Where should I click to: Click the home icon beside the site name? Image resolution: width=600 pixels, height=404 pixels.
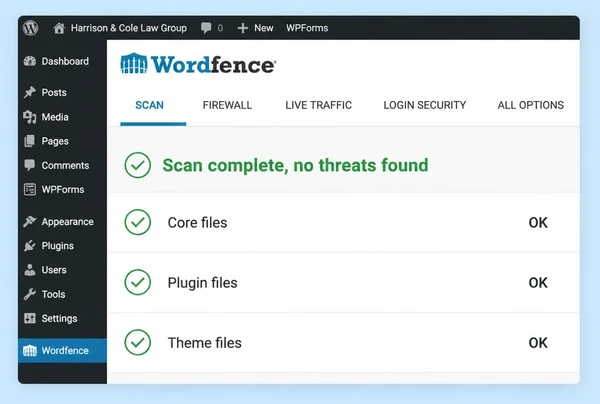[59, 28]
